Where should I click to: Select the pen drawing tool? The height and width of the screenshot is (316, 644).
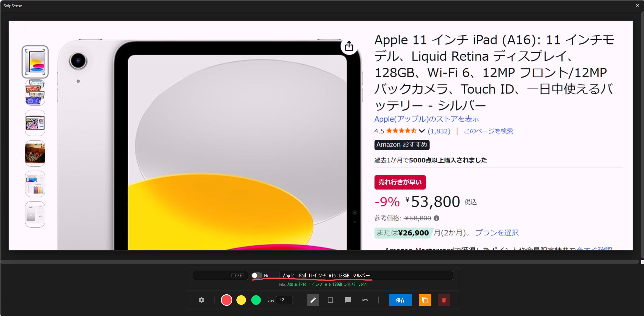313,300
